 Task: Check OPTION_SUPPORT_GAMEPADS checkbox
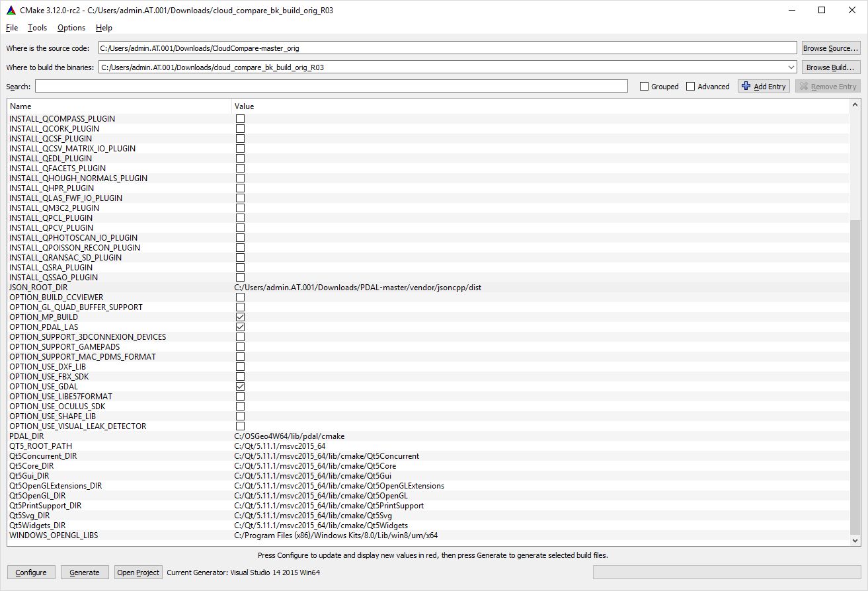[240, 347]
